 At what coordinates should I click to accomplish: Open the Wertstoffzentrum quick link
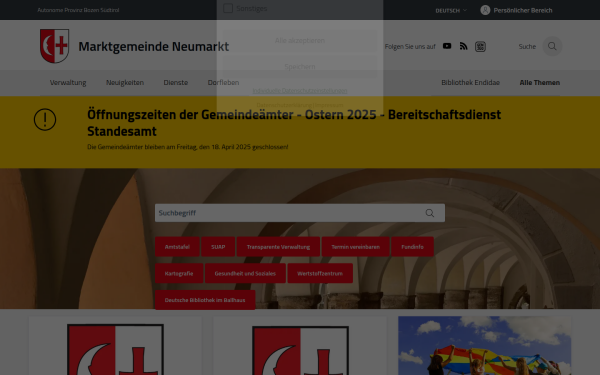pos(320,273)
